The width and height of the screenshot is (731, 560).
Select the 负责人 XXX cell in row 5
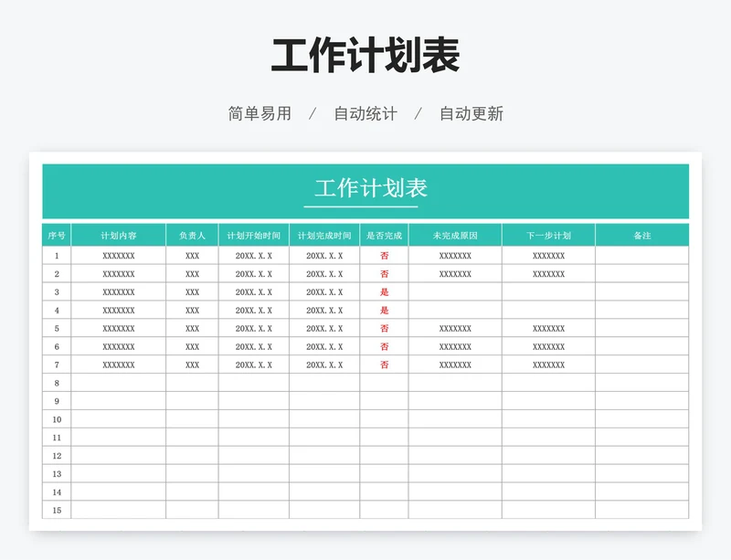192,328
